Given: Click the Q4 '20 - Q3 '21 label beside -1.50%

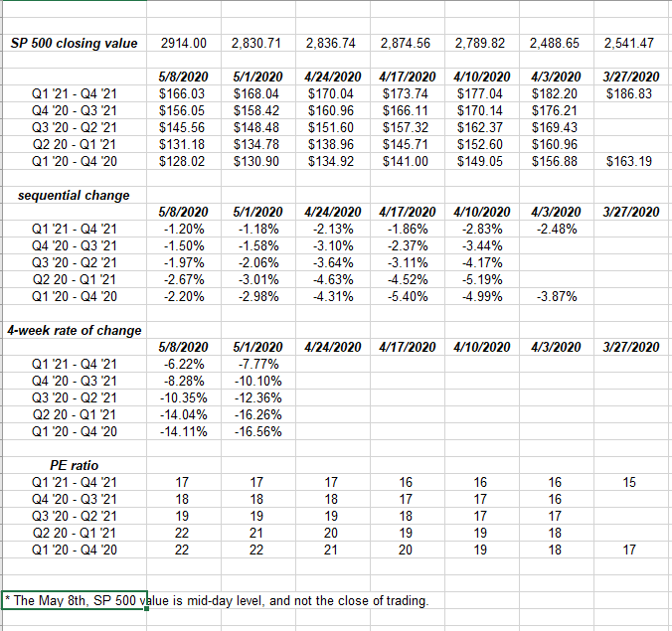Looking at the screenshot, I should point(75,245).
